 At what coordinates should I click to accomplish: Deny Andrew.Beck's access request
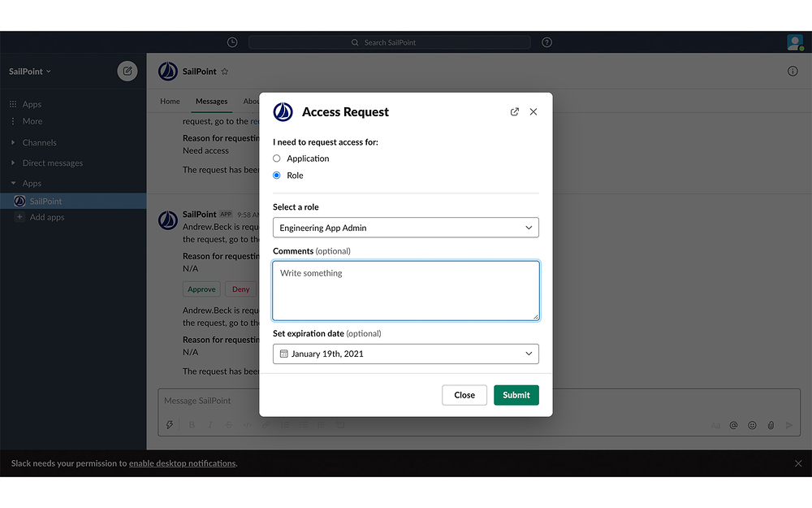241,289
